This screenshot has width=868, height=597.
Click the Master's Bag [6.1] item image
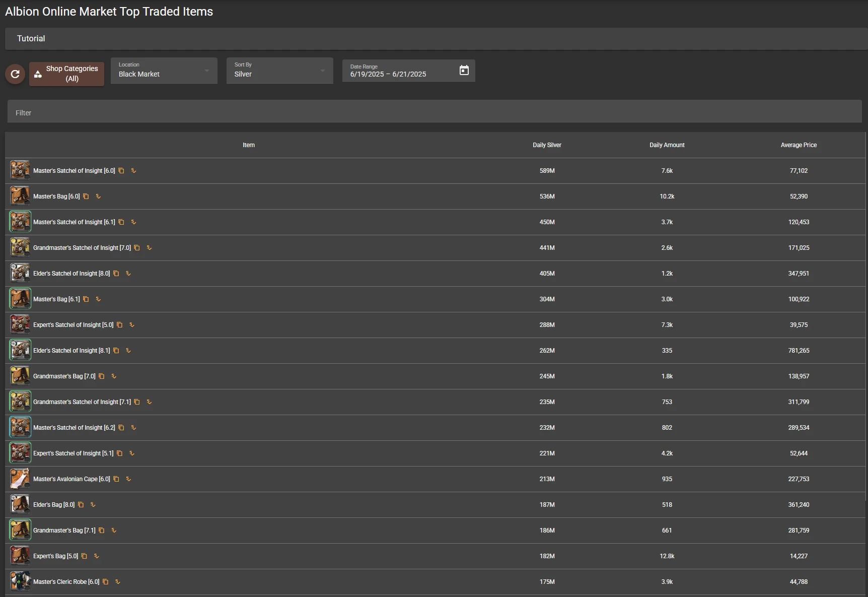(x=20, y=299)
